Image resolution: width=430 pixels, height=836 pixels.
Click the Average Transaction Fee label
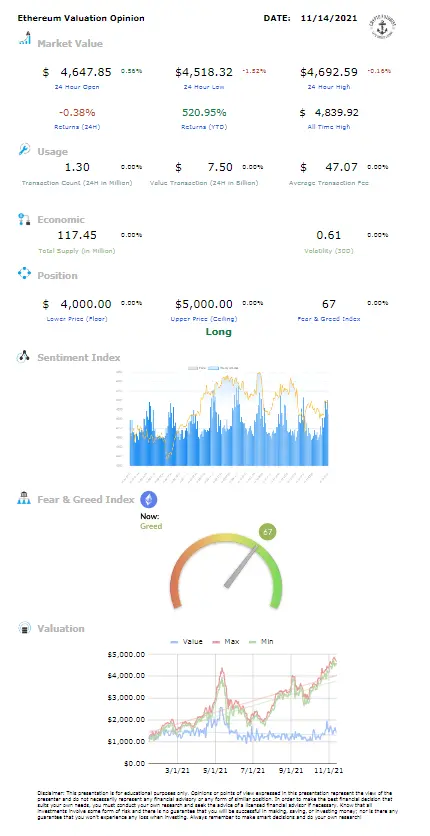coord(329,183)
